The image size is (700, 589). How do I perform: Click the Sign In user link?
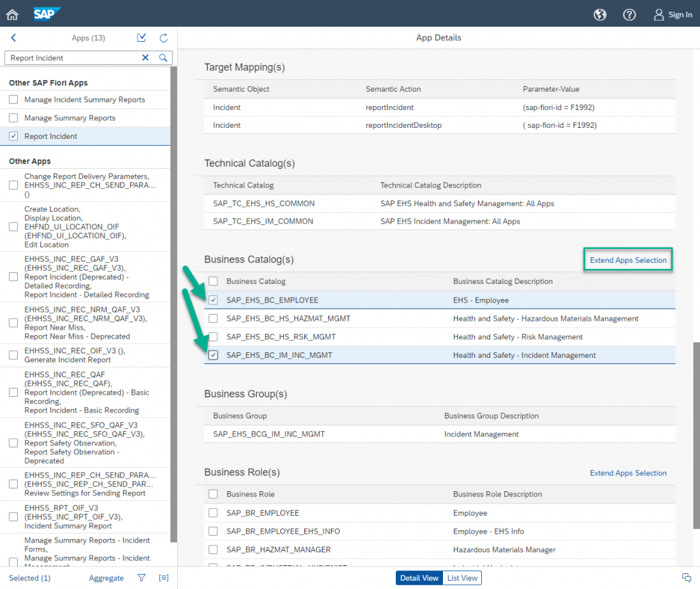(673, 15)
